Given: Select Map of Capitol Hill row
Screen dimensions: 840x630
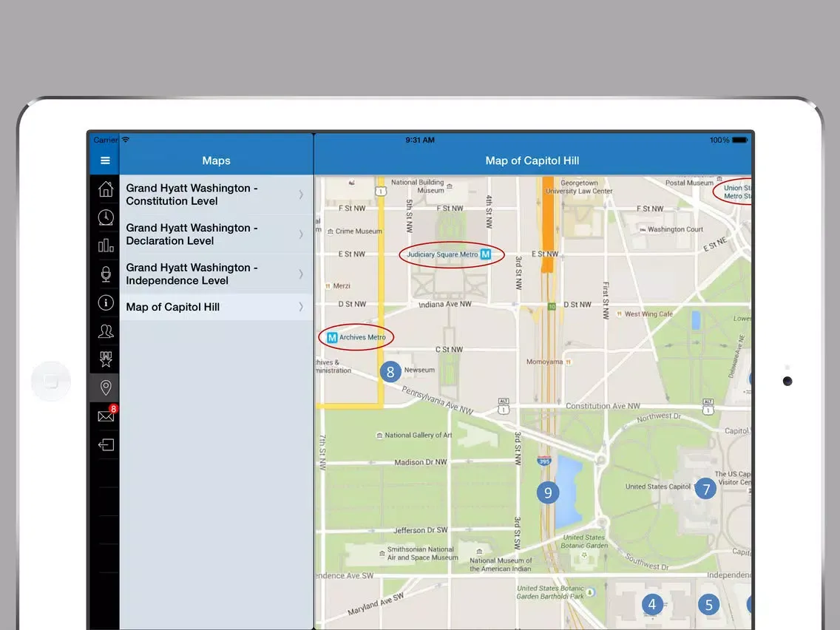Looking at the screenshot, I should (x=216, y=307).
